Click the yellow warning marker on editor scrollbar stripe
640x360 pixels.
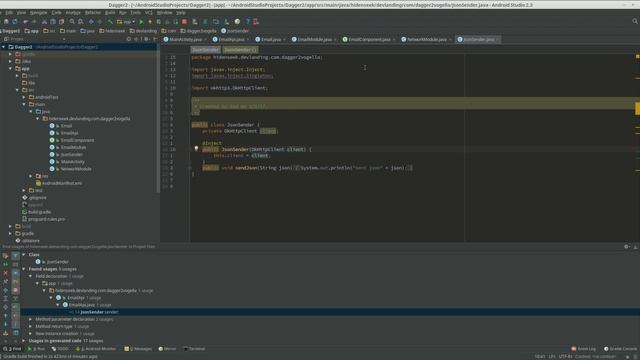click(x=637, y=109)
